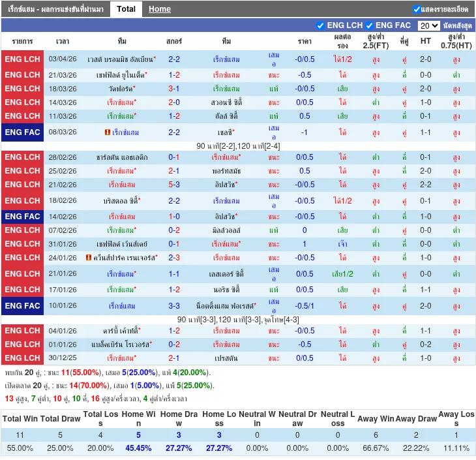This screenshot has height=460, width=476.
Task: Uncheck the ENG FAC filter checkbox
Action: (x=370, y=25)
